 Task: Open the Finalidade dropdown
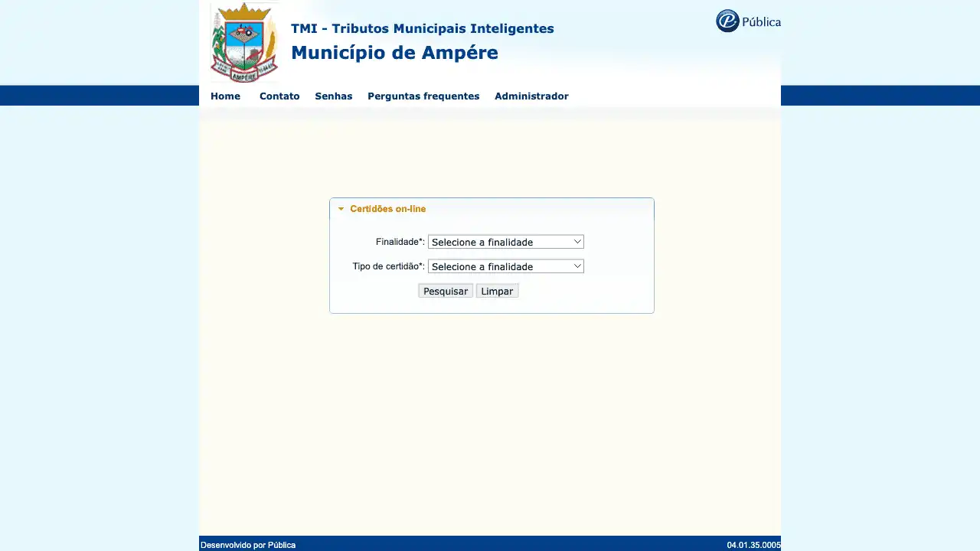point(505,242)
